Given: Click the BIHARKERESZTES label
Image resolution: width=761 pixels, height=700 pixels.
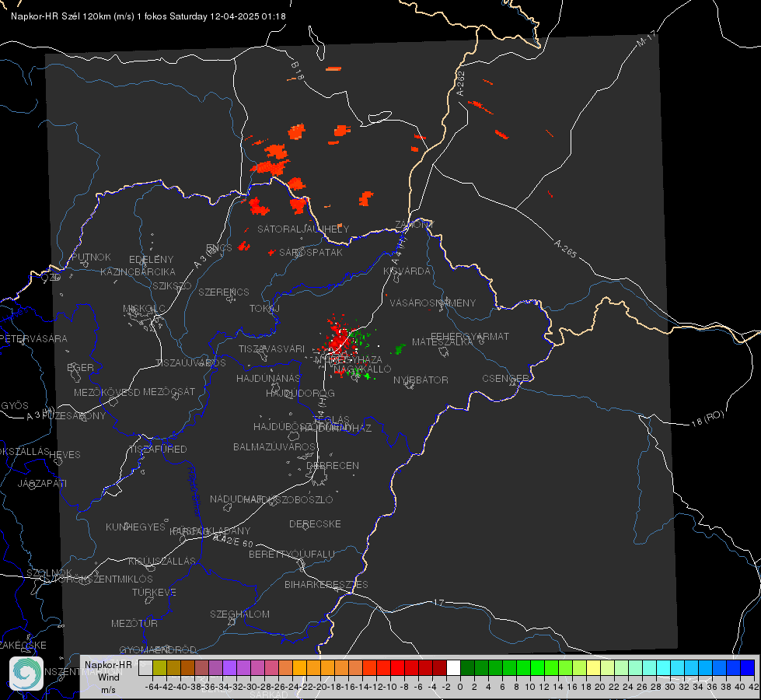Looking at the screenshot, I should pyautogui.click(x=326, y=584).
